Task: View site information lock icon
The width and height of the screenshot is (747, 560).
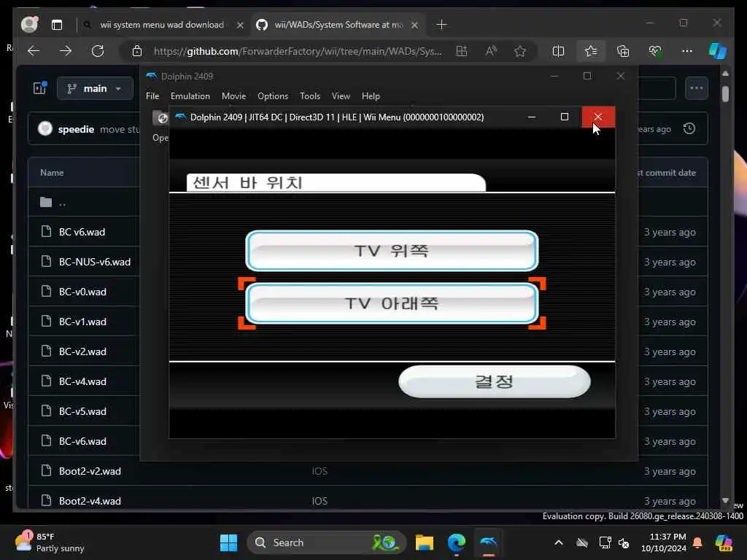Action: (x=137, y=51)
